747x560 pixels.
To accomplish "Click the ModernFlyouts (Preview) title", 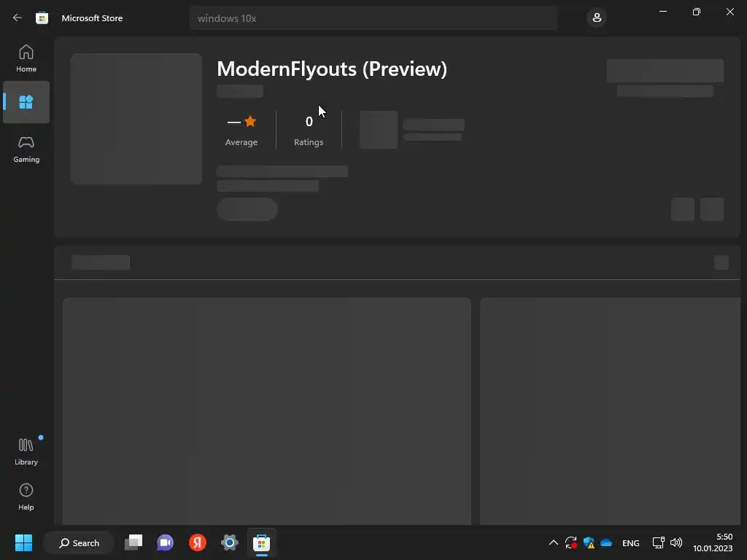I will click(x=332, y=69).
